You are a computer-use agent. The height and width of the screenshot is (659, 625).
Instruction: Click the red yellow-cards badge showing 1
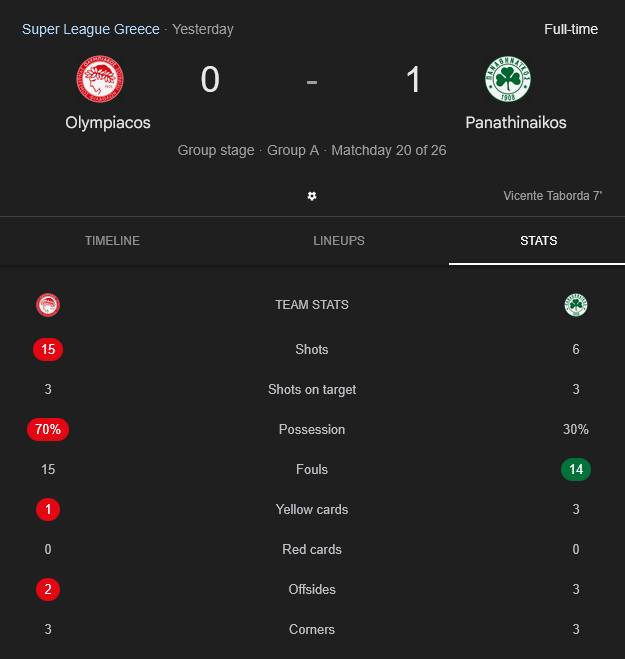coord(47,509)
